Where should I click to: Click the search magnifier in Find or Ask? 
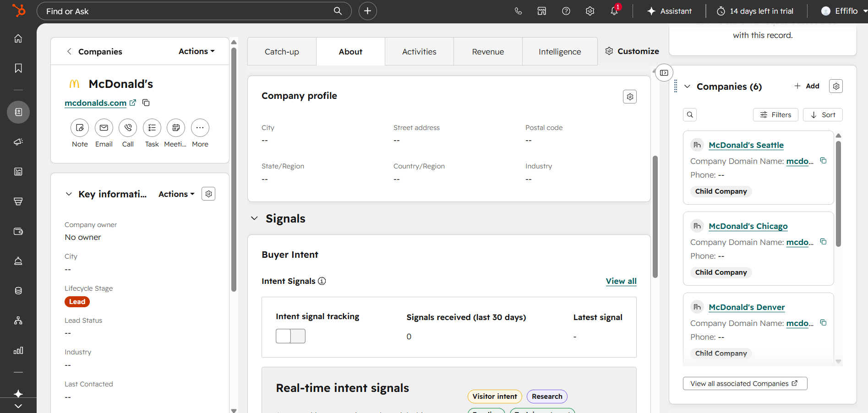tap(338, 11)
